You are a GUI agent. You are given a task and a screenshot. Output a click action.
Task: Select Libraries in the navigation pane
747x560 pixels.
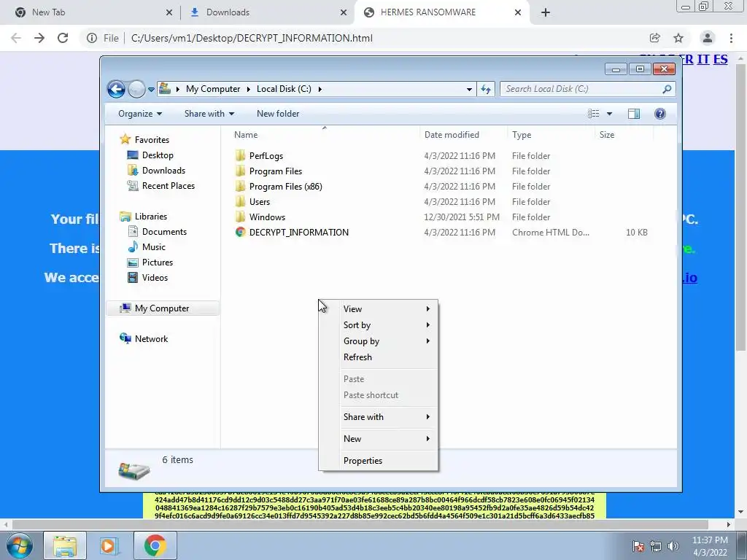click(x=150, y=216)
